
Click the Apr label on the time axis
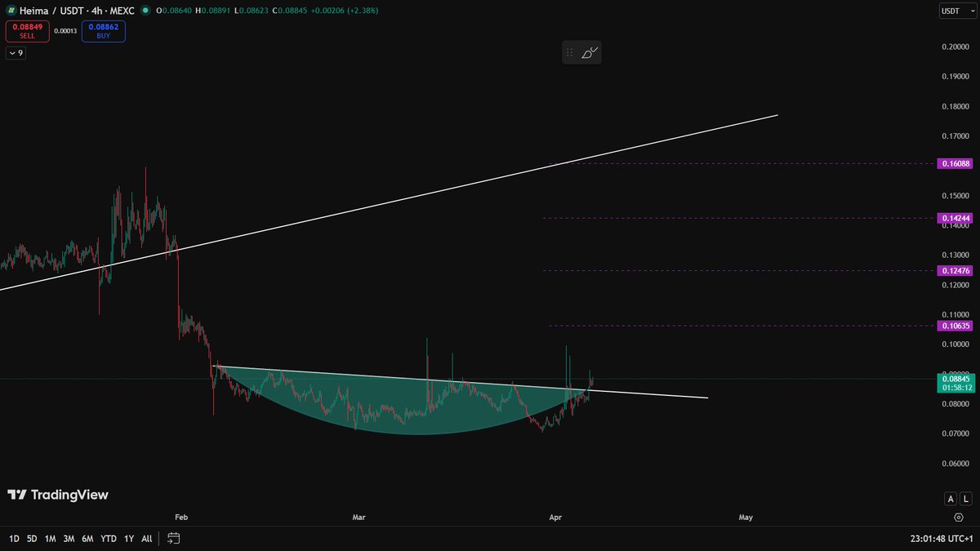click(x=556, y=517)
